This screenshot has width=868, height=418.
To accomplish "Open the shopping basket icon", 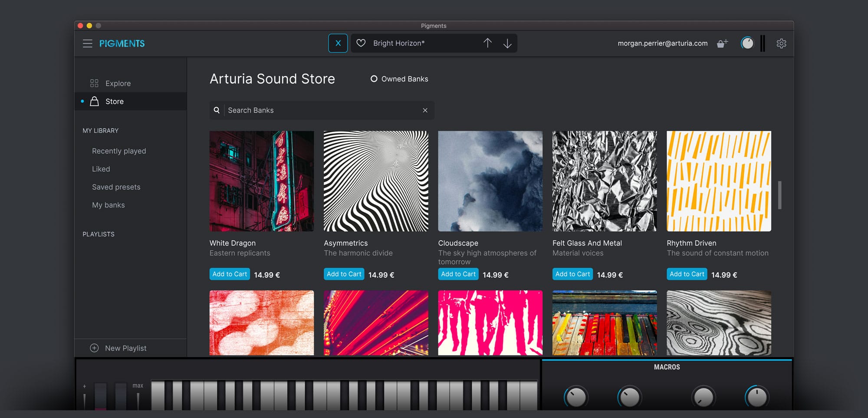I will [x=722, y=43].
